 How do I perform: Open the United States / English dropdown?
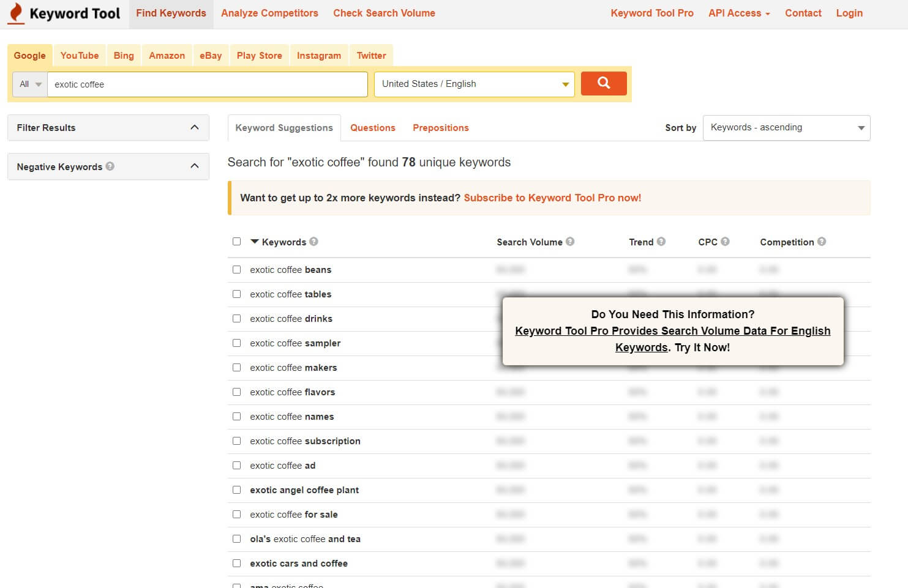[x=474, y=84]
